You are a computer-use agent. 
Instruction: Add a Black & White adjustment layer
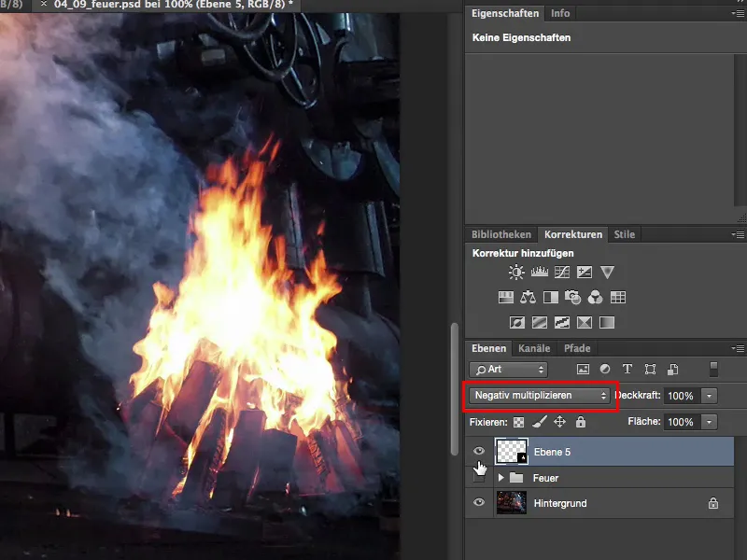click(x=551, y=298)
